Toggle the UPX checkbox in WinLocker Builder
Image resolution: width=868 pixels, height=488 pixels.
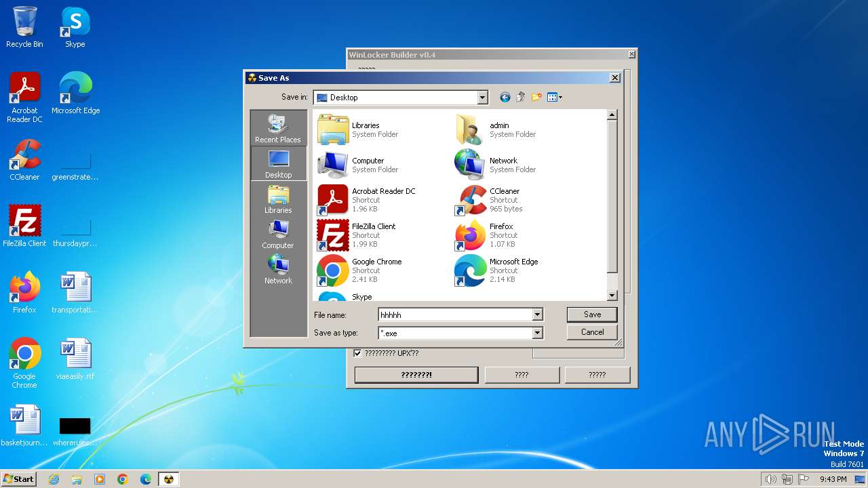tap(358, 353)
